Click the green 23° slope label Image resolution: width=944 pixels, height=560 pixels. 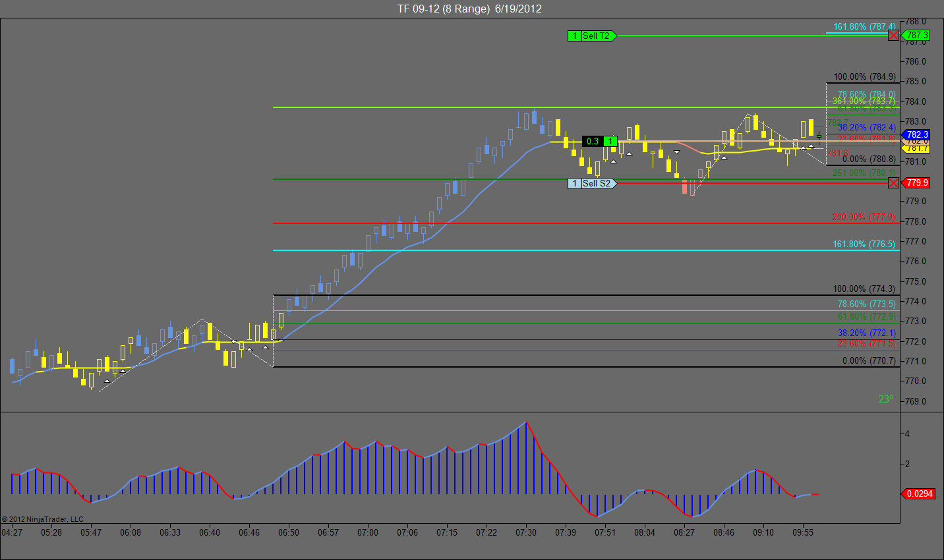point(886,399)
